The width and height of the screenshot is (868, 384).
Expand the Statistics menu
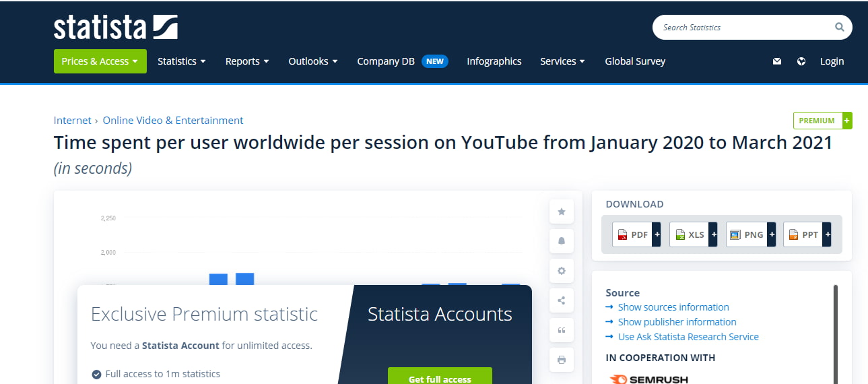[x=182, y=61]
